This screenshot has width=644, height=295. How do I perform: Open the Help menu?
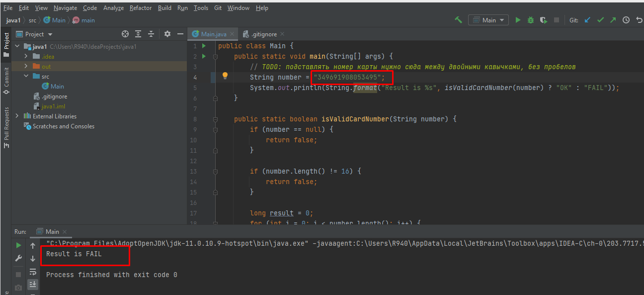[262, 7]
